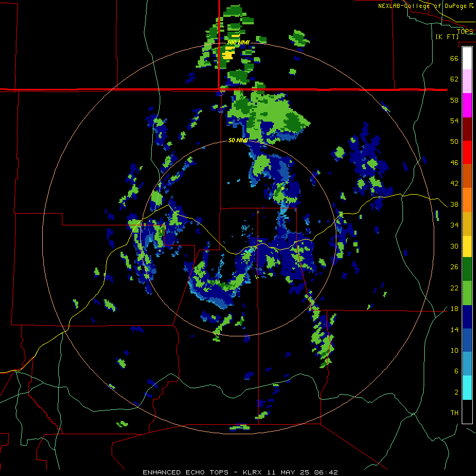The image size is (476, 476).
Task: Click the bright red legend swatch
Action: 467,152
